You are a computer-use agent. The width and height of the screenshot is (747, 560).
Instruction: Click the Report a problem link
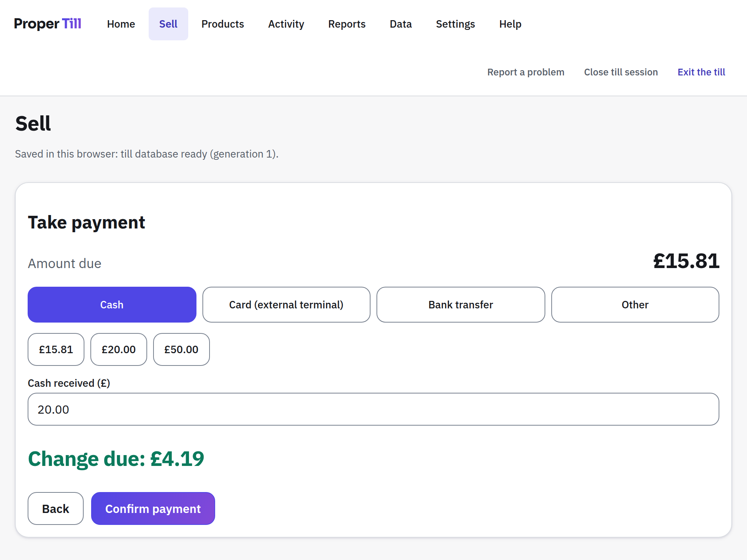point(526,72)
